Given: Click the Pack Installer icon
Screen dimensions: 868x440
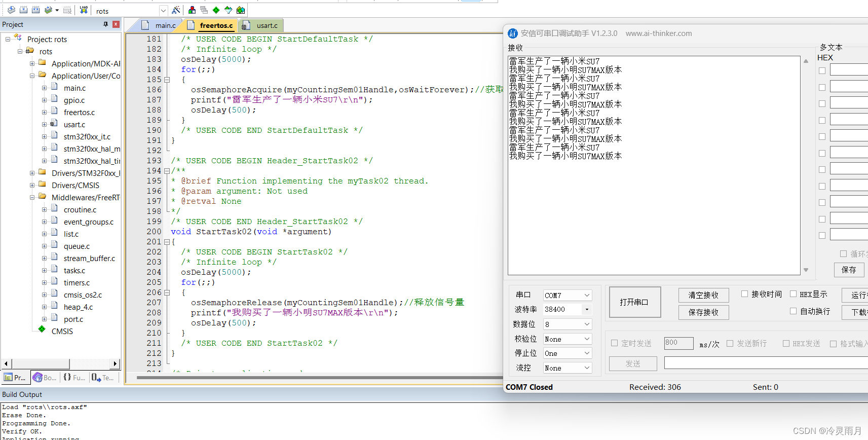Looking at the screenshot, I should click(x=241, y=10).
